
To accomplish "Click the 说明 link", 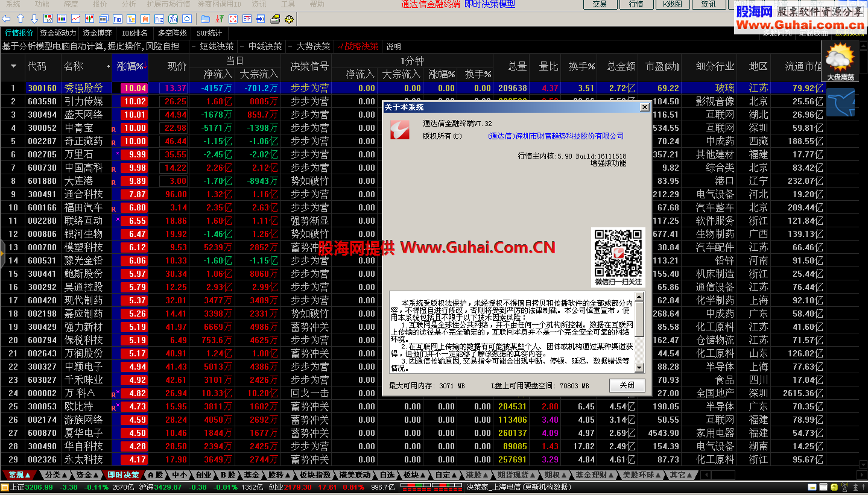I will pyautogui.click(x=393, y=46).
